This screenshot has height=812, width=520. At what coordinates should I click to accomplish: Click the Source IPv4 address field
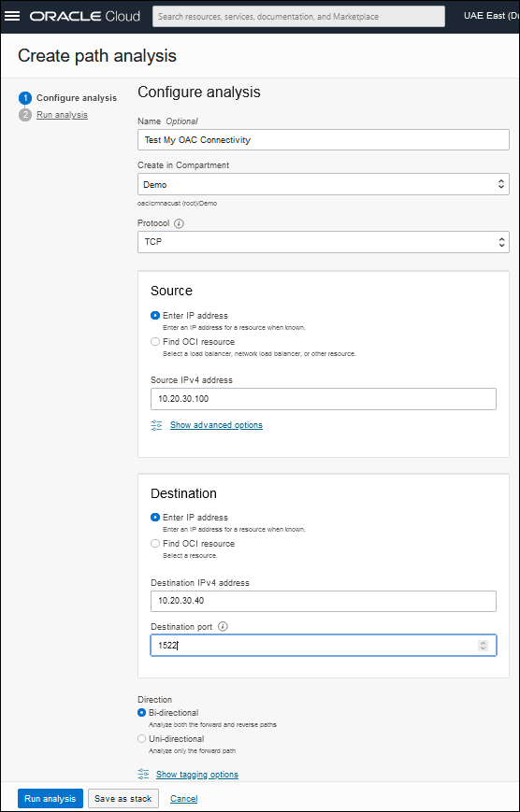tap(323, 399)
